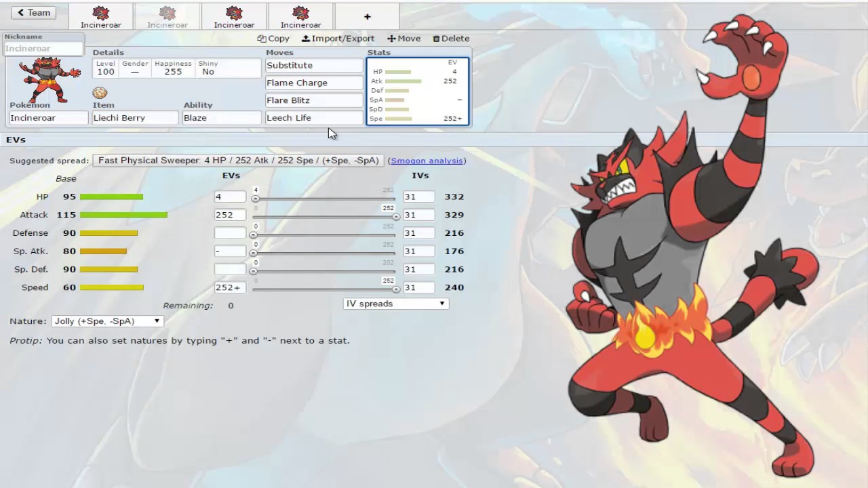Select the grayed-out second Incineroar tab
This screenshot has height=488, width=868.
tap(167, 16)
